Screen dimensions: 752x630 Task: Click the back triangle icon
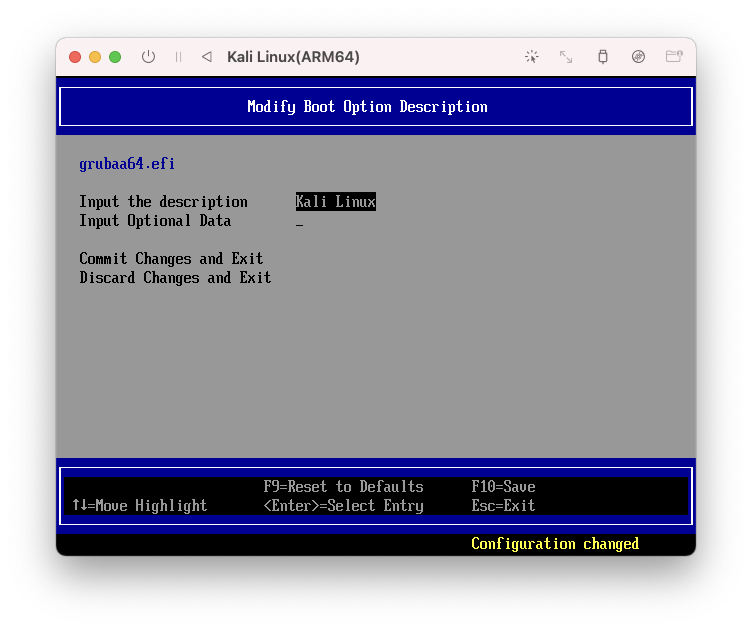coord(207,57)
